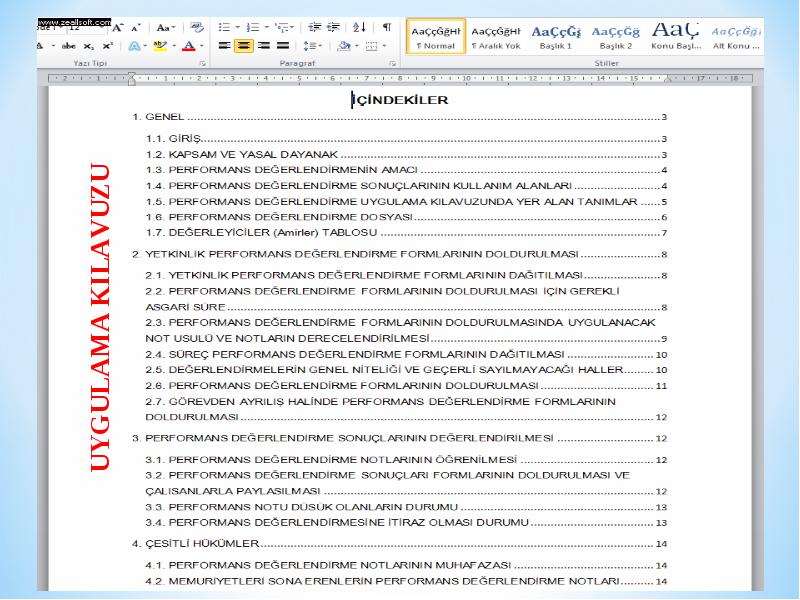Viewport: 800px width, 600px height.
Task: Expand the numbering style dropdown arrow
Action: coord(266,27)
